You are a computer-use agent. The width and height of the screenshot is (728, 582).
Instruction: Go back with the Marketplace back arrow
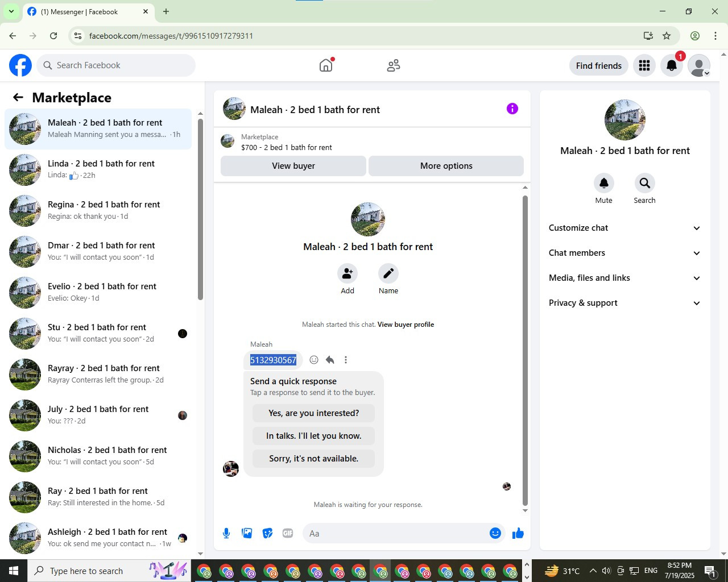point(18,97)
